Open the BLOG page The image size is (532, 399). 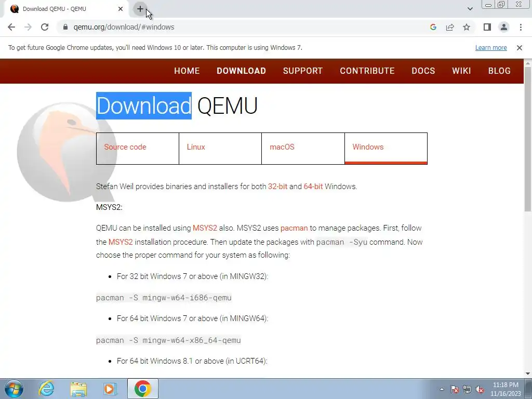[499, 71]
